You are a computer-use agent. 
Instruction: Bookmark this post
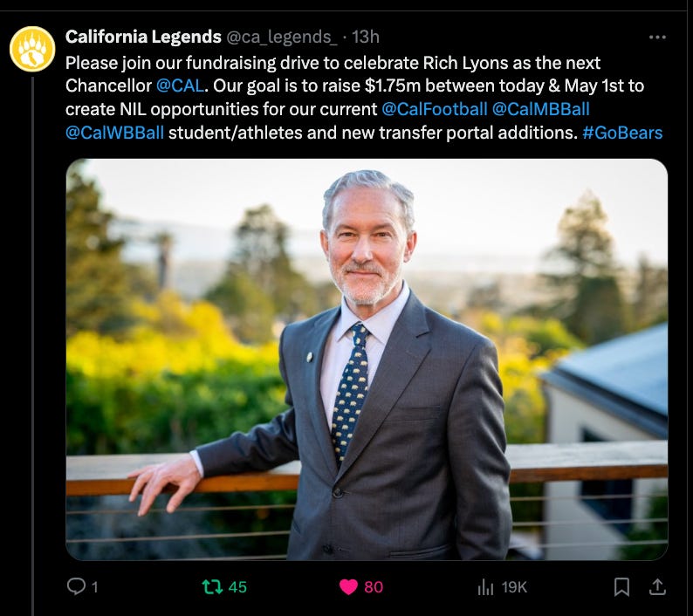621,587
